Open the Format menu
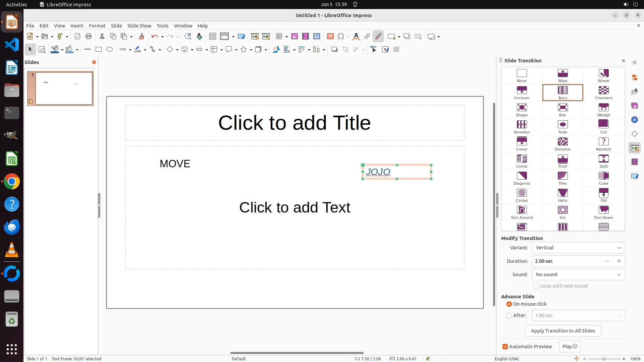Viewport: 644px width, 362px height. tap(97, 26)
